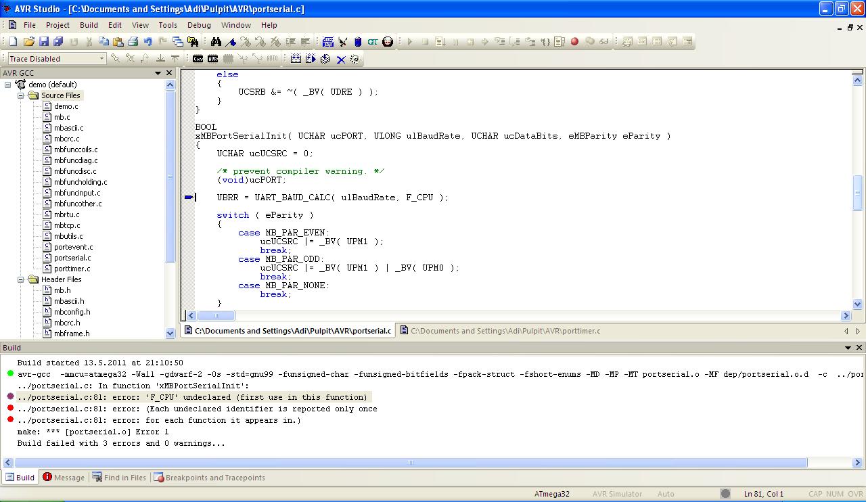Click the New File icon
Image resolution: width=868 pixels, height=502 pixels.
(x=13, y=42)
